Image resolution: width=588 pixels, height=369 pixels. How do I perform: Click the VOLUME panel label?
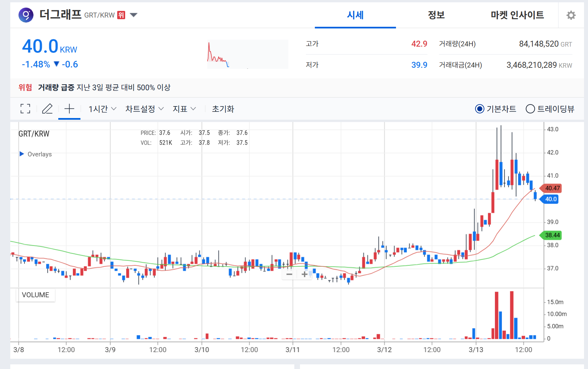(35, 295)
